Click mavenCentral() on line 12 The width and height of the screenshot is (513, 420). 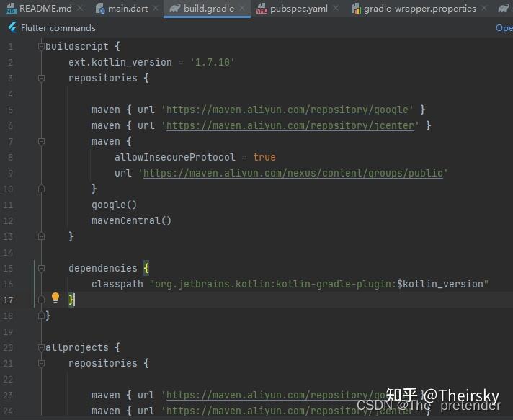click(131, 220)
